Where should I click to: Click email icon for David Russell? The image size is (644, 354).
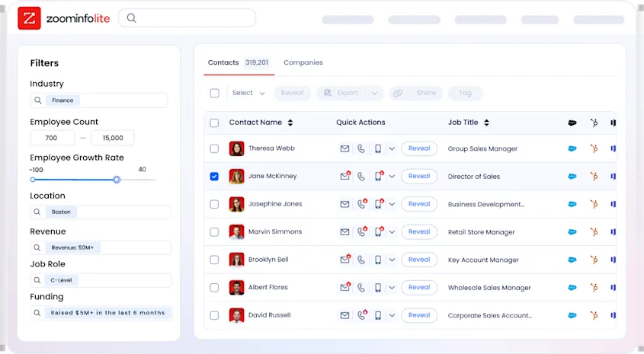[344, 315]
